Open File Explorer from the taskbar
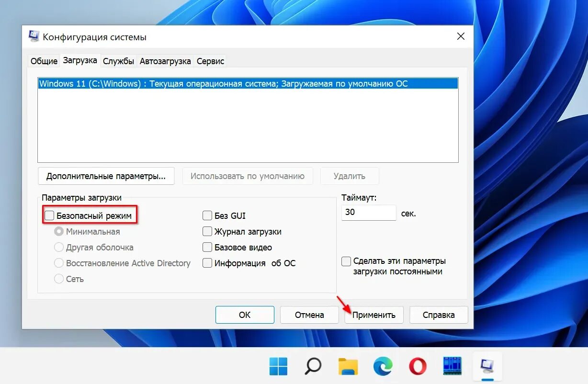This screenshot has height=384, width=588. tap(348, 366)
